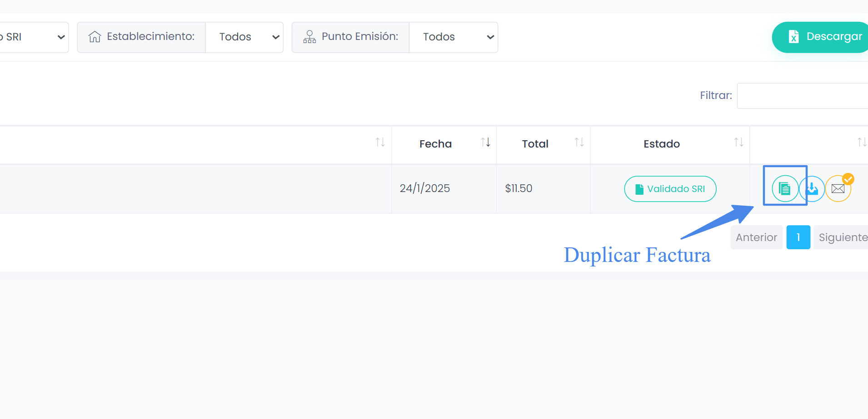
Task: Open the Establecimiento Todos dropdown
Action: click(244, 37)
